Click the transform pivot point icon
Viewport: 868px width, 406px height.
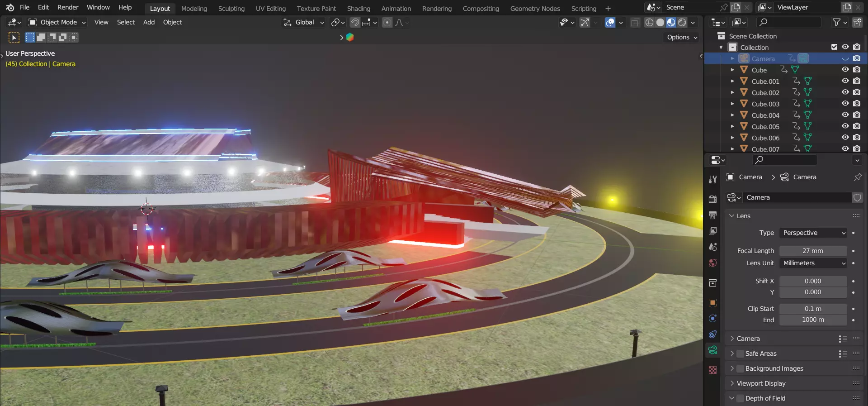tap(338, 22)
